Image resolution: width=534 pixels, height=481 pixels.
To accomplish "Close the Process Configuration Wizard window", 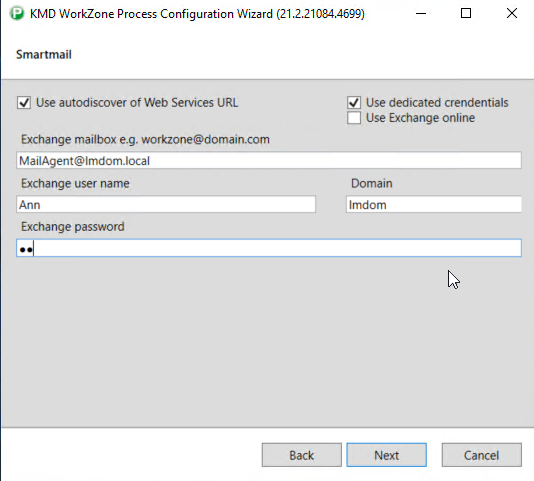I will (512, 14).
